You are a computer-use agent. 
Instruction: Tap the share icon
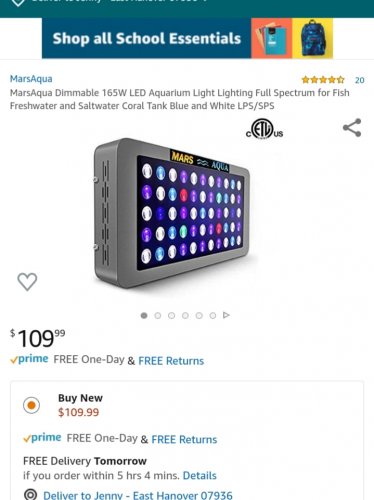coord(352,128)
